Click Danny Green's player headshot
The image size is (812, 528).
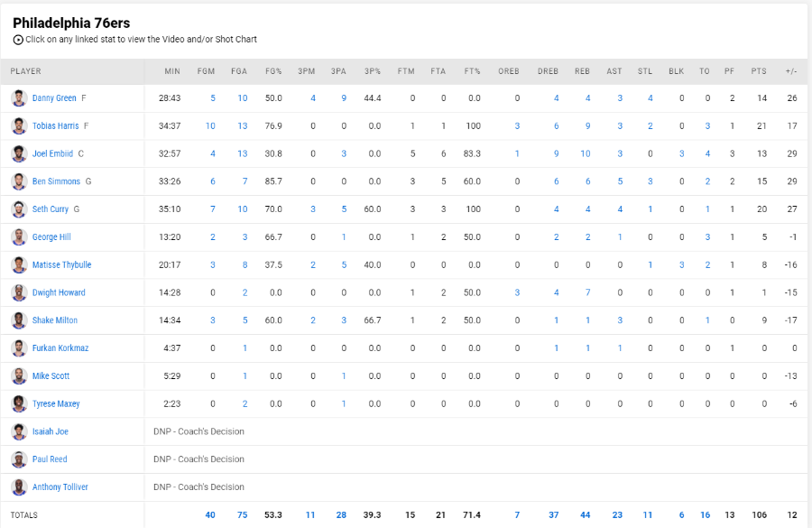[19, 98]
